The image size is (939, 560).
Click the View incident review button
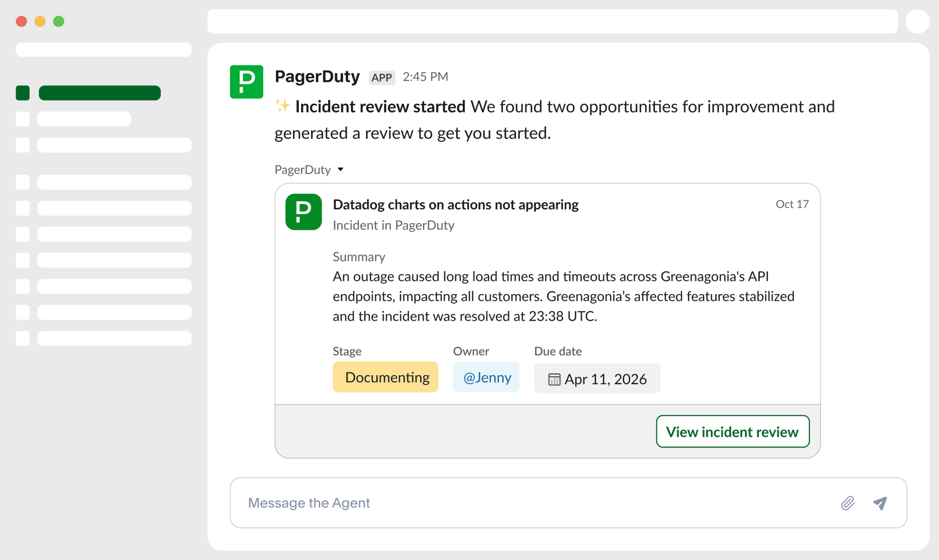[x=732, y=431]
